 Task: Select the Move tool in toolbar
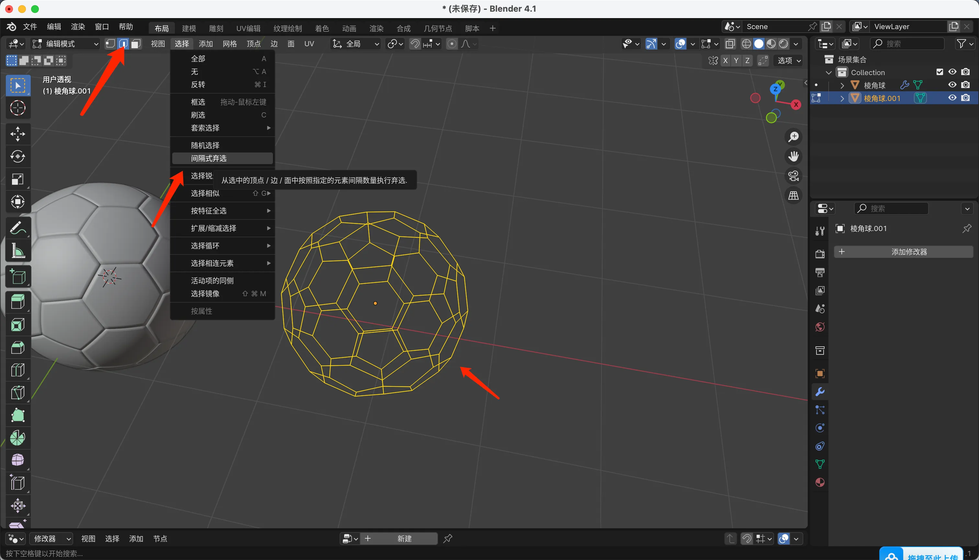tap(18, 134)
